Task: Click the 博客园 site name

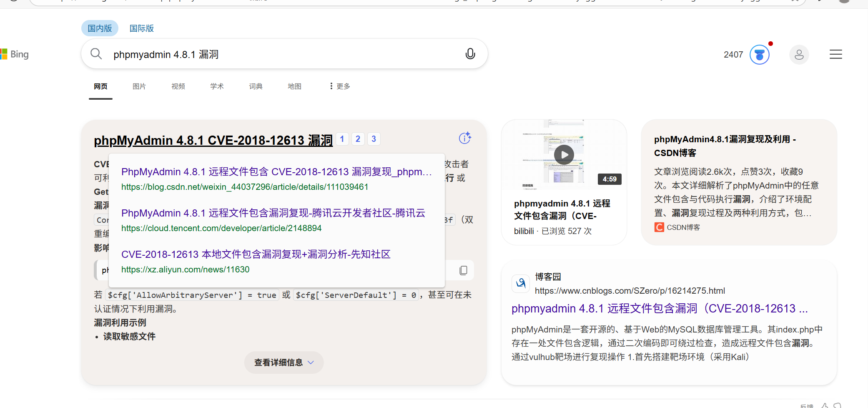Action: tap(548, 277)
